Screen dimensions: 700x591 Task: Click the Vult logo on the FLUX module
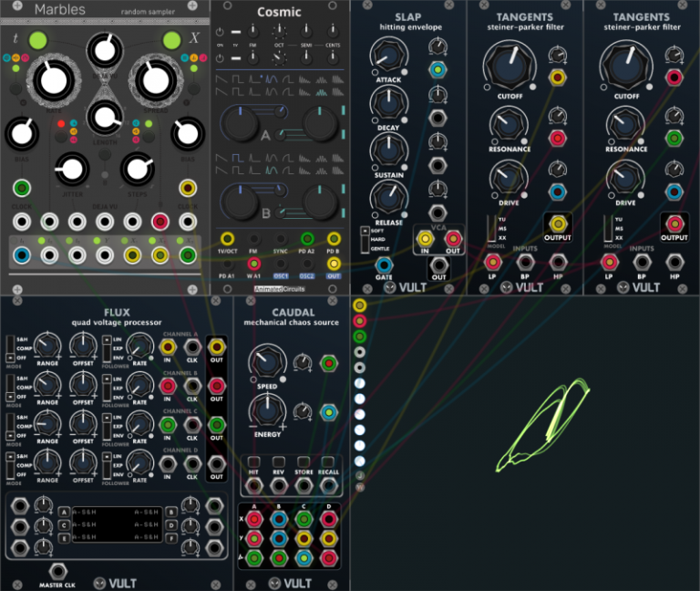pos(115,583)
